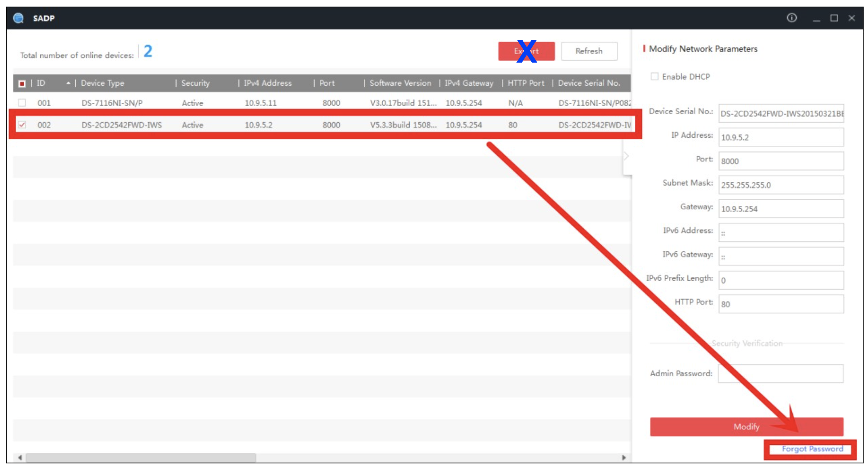Screen dimensions: 868x470
Task: Toggle select-all checkbox in table header
Action: coord(22,83)
